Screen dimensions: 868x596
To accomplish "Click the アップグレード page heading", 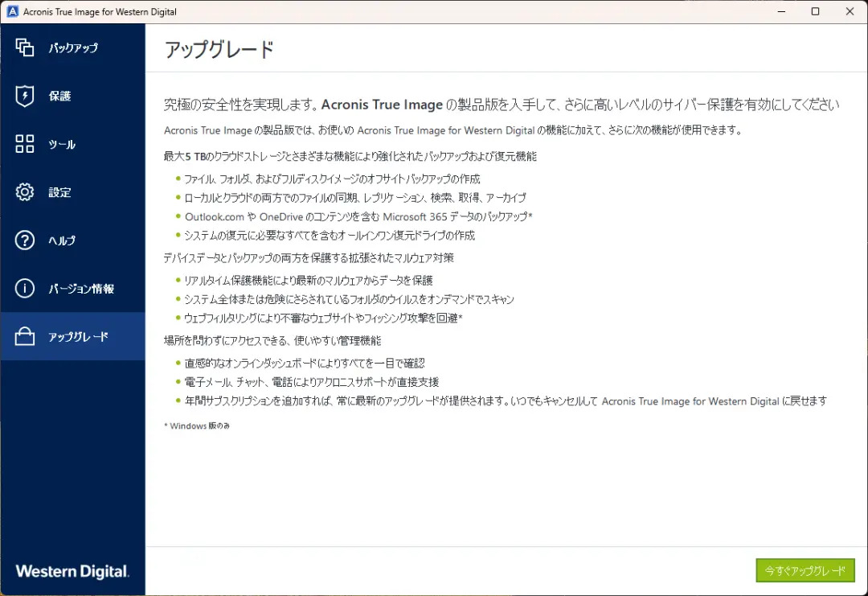I will click(x=219, y=50).
